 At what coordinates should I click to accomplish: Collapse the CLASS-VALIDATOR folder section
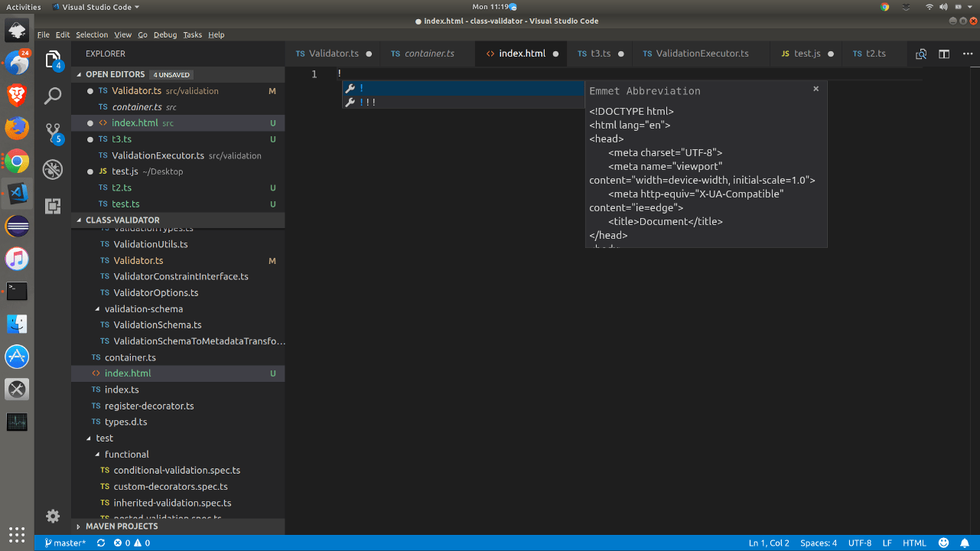click(77, 220)
